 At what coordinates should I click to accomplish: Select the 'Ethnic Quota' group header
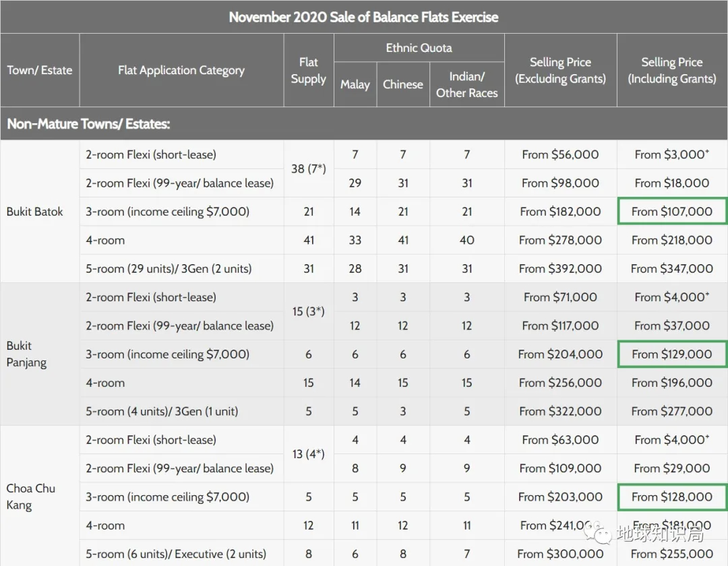pos(419,48)
